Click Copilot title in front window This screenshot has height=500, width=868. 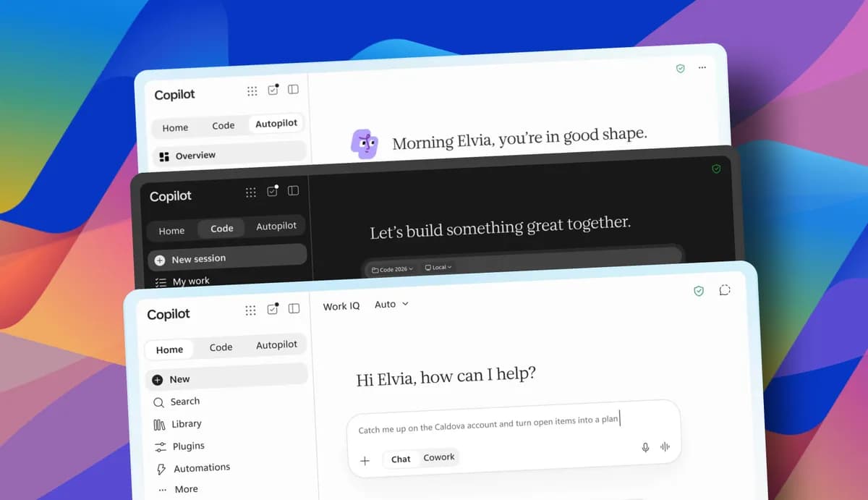(169, 314)
